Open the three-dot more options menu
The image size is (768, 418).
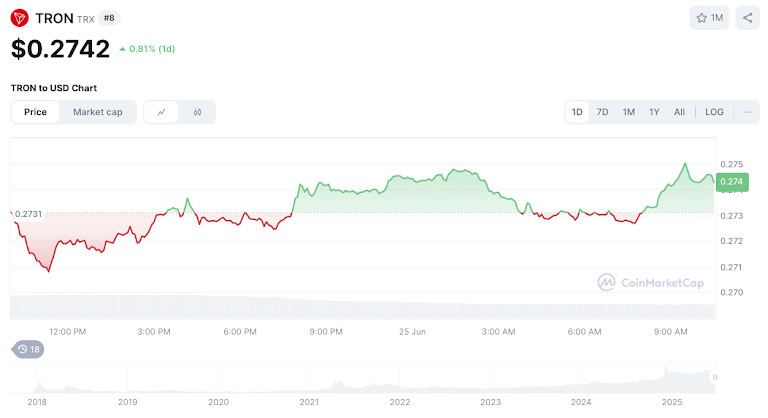coord(748,112)
